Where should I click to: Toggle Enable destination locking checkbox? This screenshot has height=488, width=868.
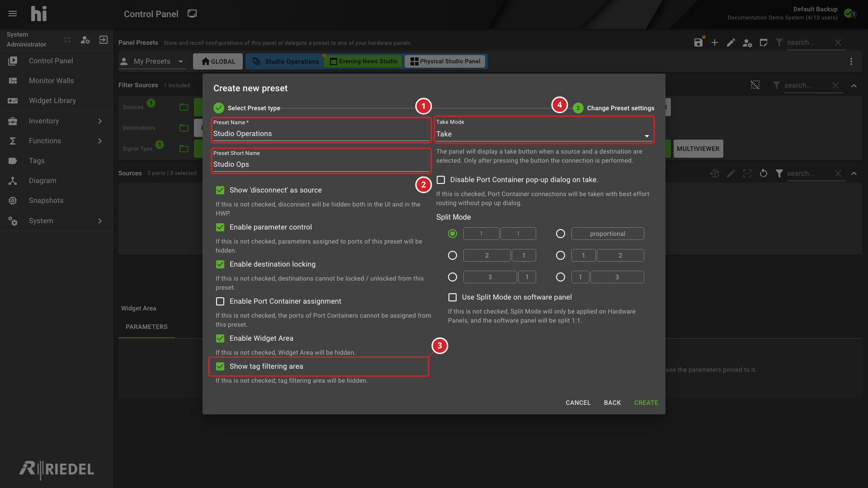[x=220, y=264]
